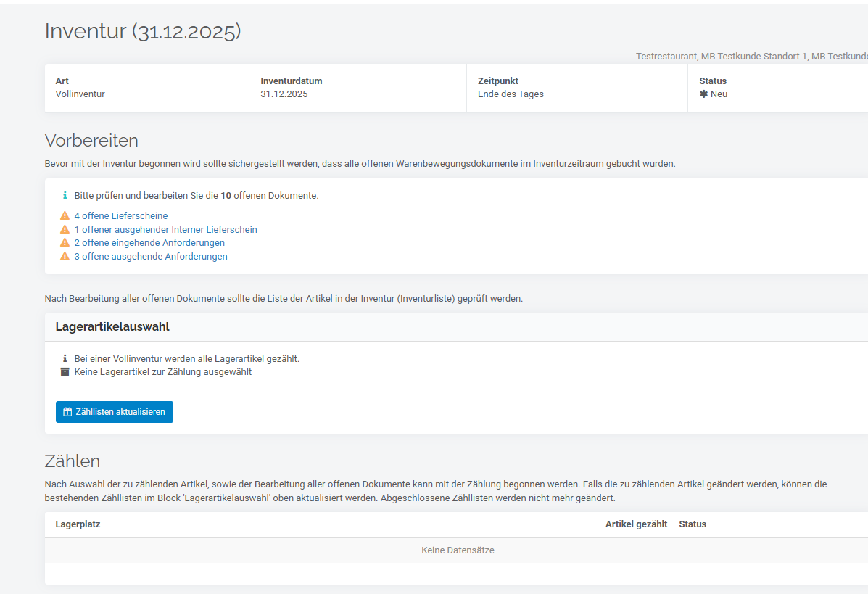Screen dimensions: 868x594
Task: Open the 2 offene eingehende Anforderungen link
Action: 149,243
